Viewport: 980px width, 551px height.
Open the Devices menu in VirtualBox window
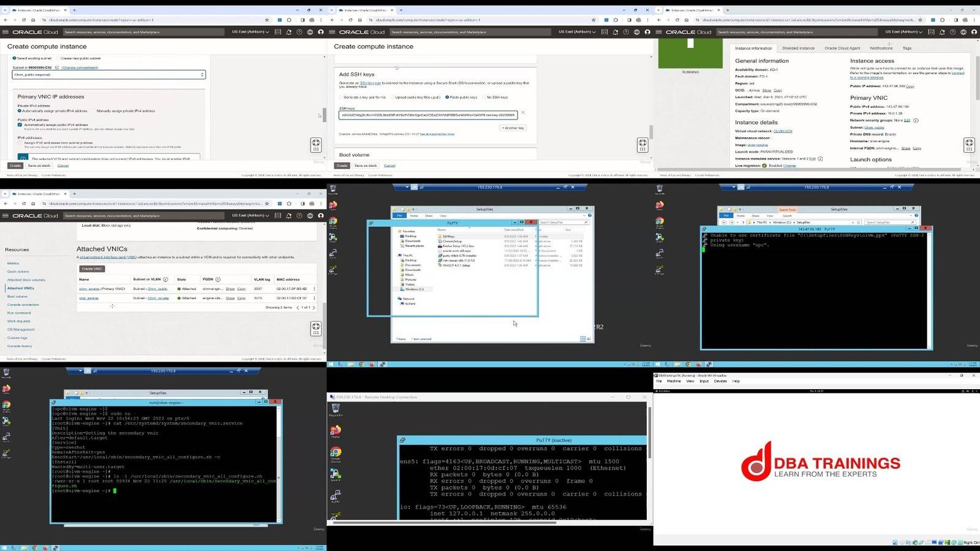(720, 381)
